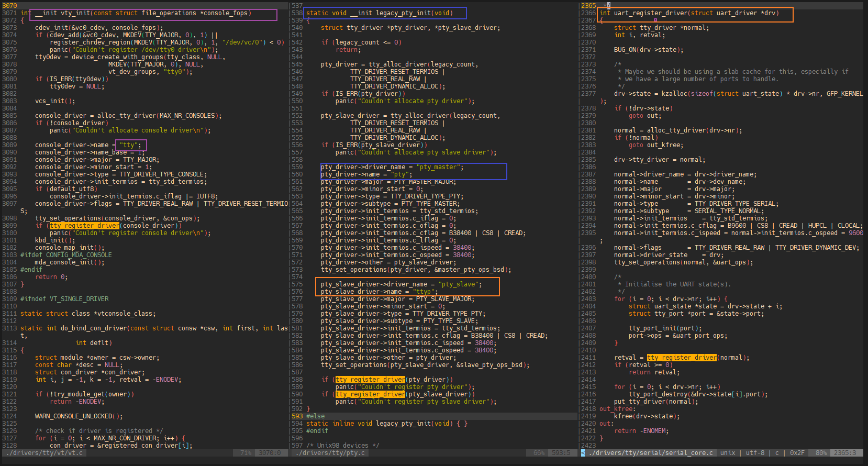Viewport: 868px width, 466px height.
Task: Click the 'return -ENOMEM;' line
Action: pos(641,431)
